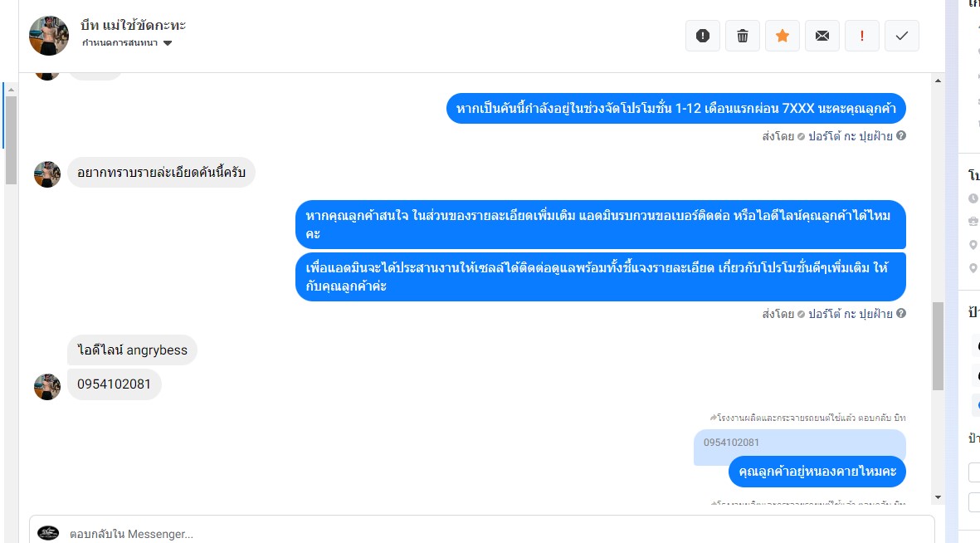Screen dimensions: 980x543
Task: Click sent-by help icon under promotion message
Action: point(901,136)
